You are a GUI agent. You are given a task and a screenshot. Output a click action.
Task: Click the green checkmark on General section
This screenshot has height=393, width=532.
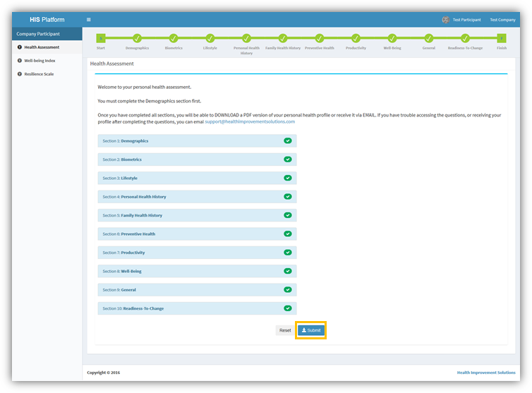288,290
